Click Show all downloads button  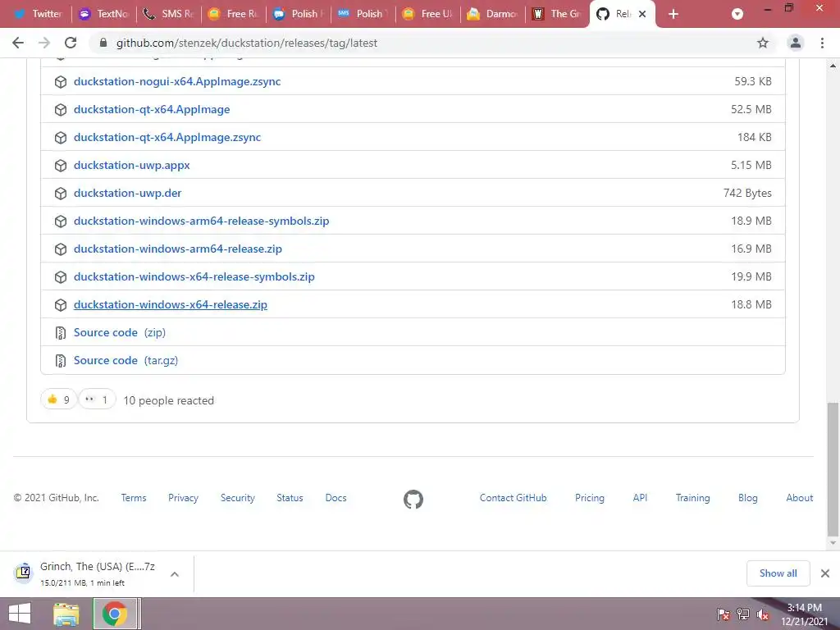tap(778, 573)
